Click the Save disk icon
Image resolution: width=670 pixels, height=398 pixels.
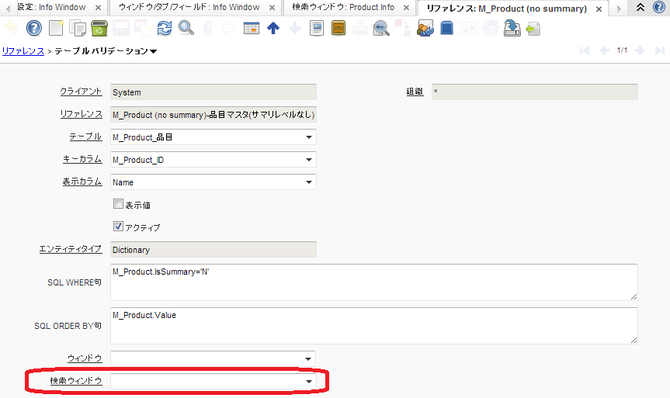(x=121, y=29)
